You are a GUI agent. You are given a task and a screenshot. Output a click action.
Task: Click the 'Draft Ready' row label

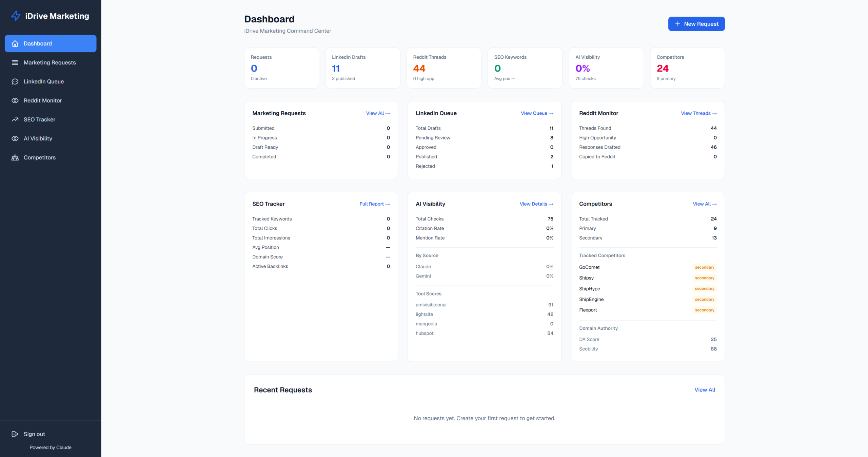pos(265,147)
